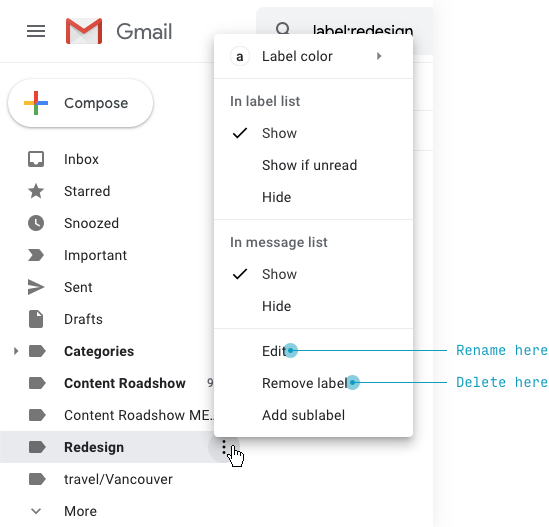This screenshot has width=549, height=527.
Task: Expand the More section chevron
Action: 36,511
